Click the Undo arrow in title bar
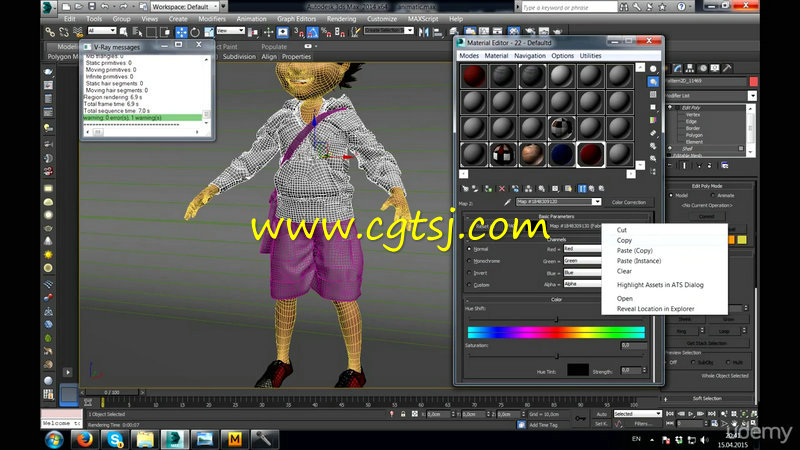The height and width of the screenshot is (450, 800). click(105, 7)
